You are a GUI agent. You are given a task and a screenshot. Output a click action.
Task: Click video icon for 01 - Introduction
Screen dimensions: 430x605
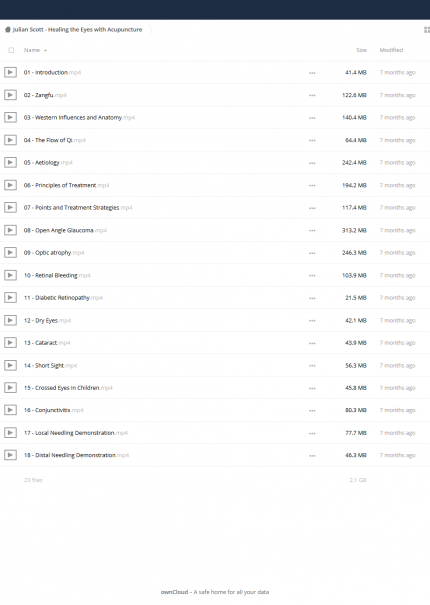pos(10,72)
